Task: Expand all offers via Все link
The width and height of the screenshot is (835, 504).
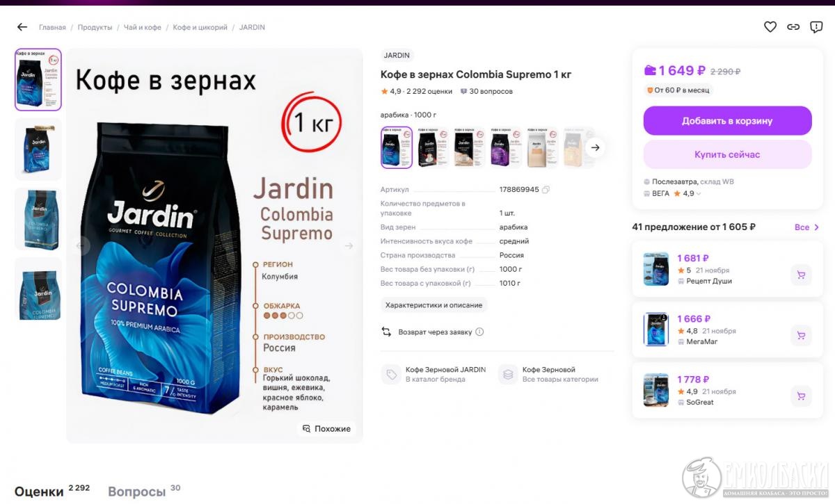Action: pyautogui.click(x=807, y=227)
